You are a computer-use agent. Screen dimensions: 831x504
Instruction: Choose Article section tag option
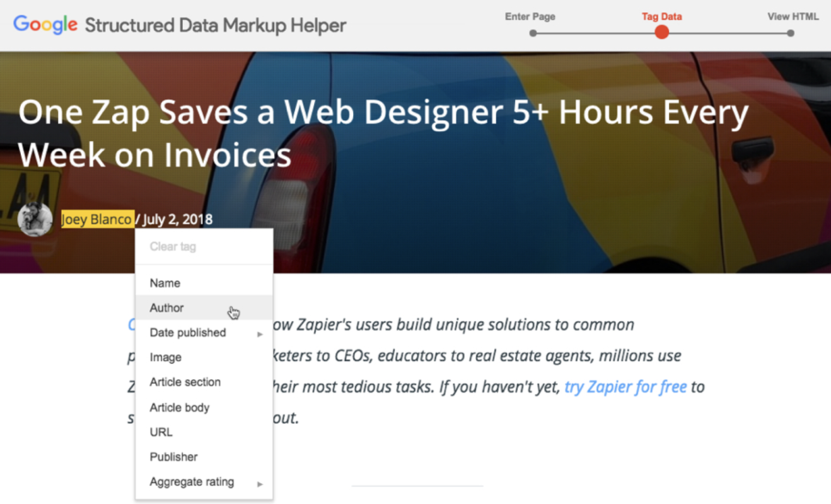(185, 382)
